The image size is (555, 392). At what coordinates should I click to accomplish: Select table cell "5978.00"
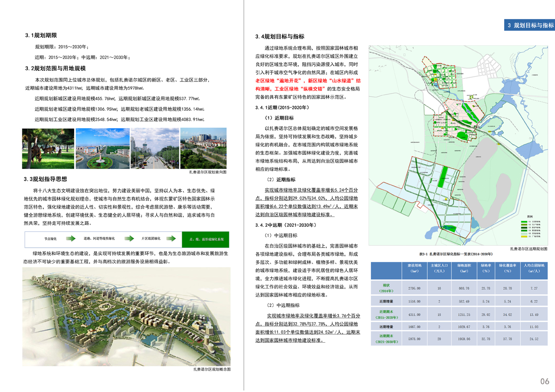414,339
